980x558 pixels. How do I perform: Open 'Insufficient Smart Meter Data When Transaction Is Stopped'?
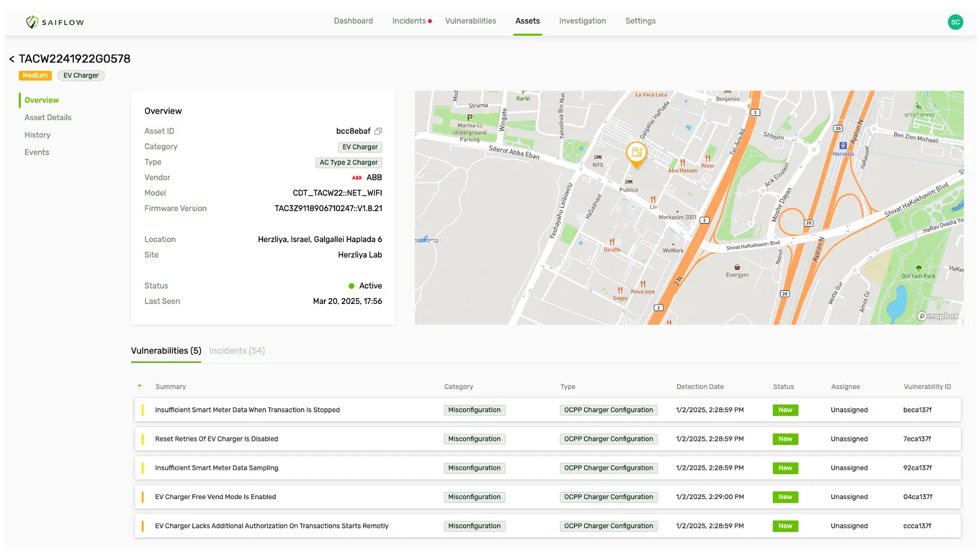click(x=548, y=410)
